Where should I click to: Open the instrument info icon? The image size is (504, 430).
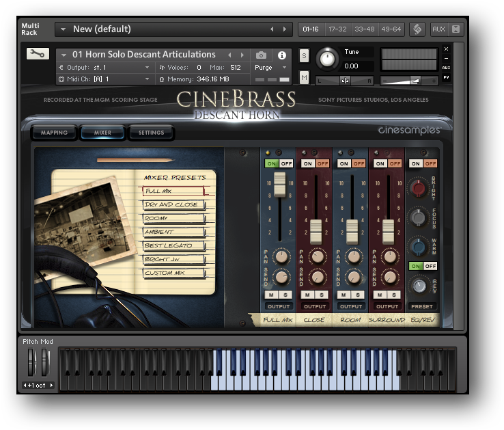point(282,55)
